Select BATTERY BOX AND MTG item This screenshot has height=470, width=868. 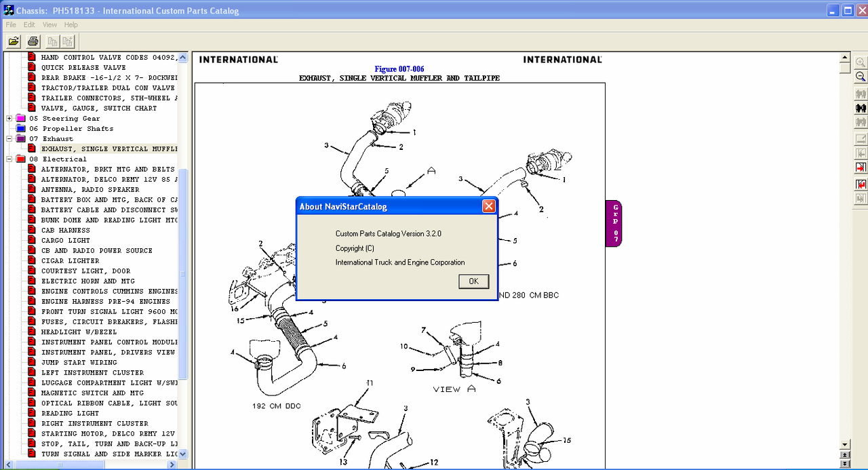pyautogui.click(x=108, y=199)
